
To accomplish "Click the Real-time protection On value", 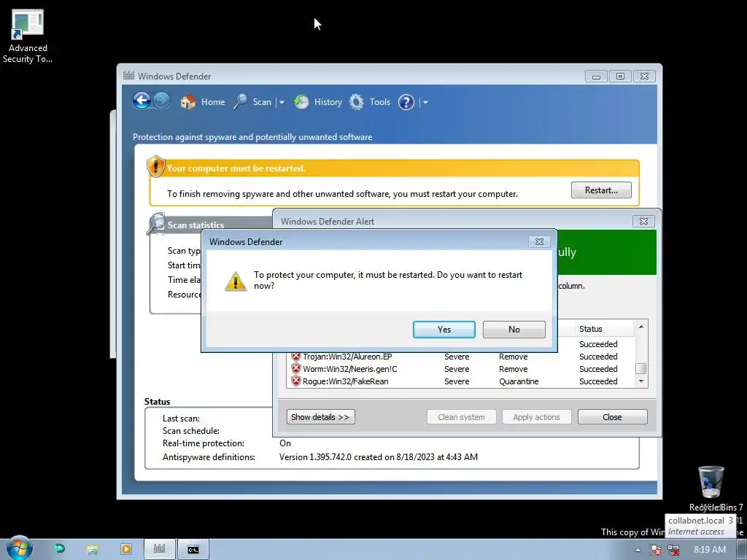I will click(x=285, y=443).
